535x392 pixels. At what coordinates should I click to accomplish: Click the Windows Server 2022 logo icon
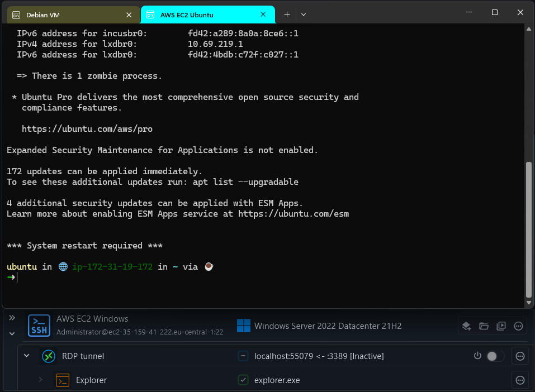click(x=243, y=326)
